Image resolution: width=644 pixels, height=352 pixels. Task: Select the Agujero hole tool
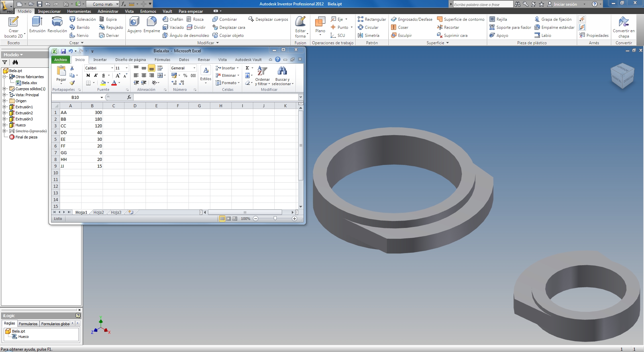[x=134, y=22]
